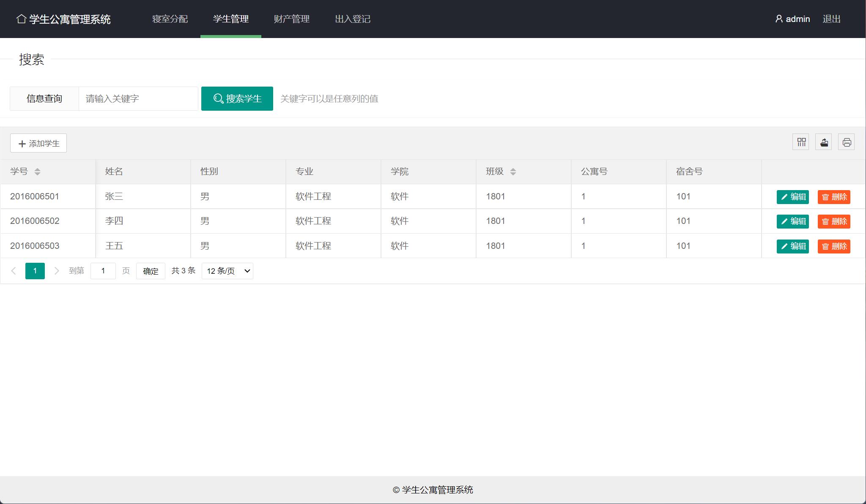Screen dimensions: 866x504
Task: Edit the student 张三 row
Action: (x=793, y=197)
